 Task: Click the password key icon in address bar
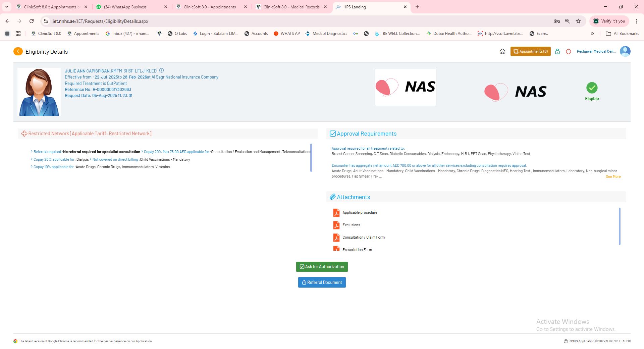coord(557,21)
